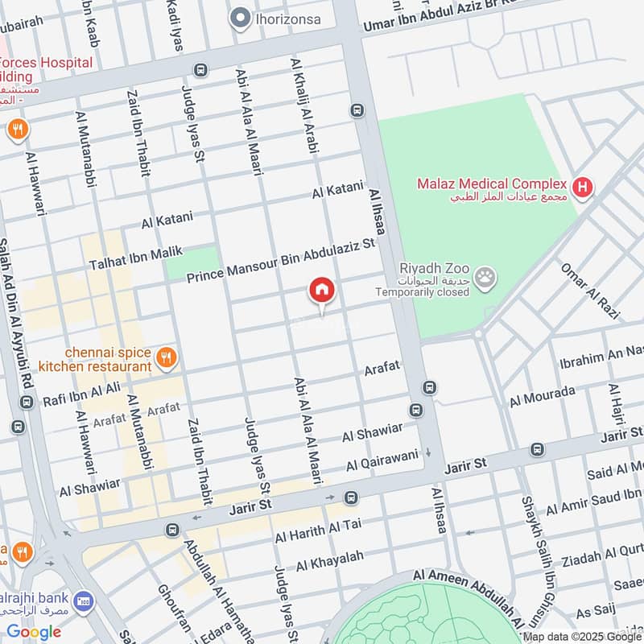Select the Malaz Medical Complex label

(x=492, y=184)
